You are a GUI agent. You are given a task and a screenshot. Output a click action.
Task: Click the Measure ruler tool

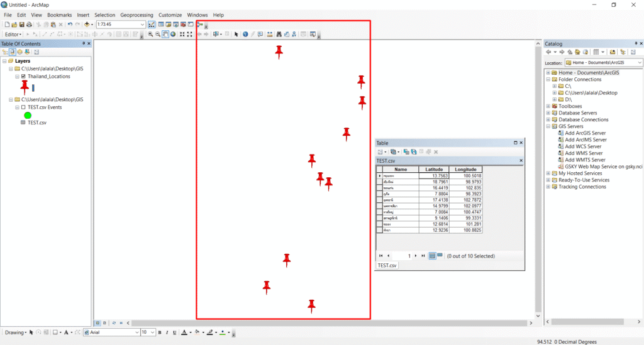tap(270, 35)
